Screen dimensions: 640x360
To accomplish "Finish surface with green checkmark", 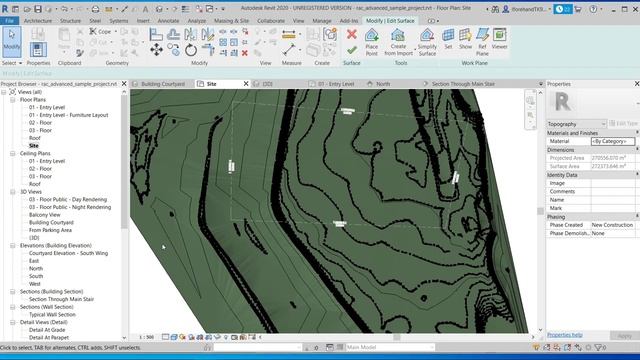I will 351,50.
